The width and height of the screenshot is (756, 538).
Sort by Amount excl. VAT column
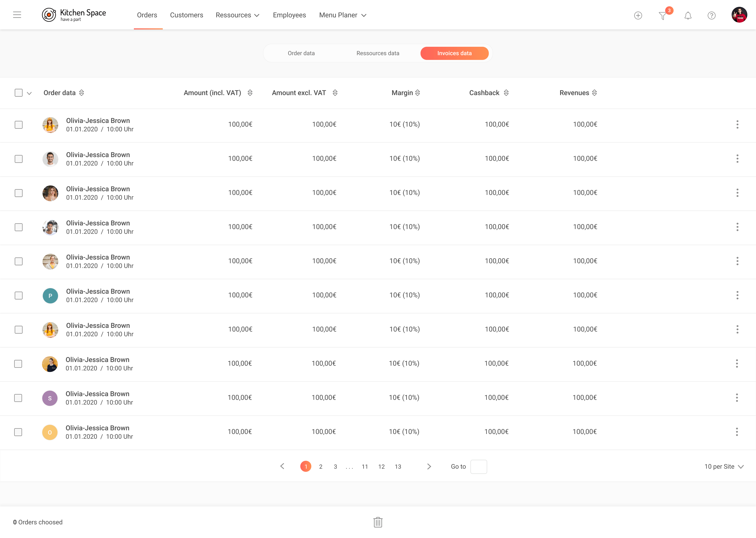tap(335, 93)
